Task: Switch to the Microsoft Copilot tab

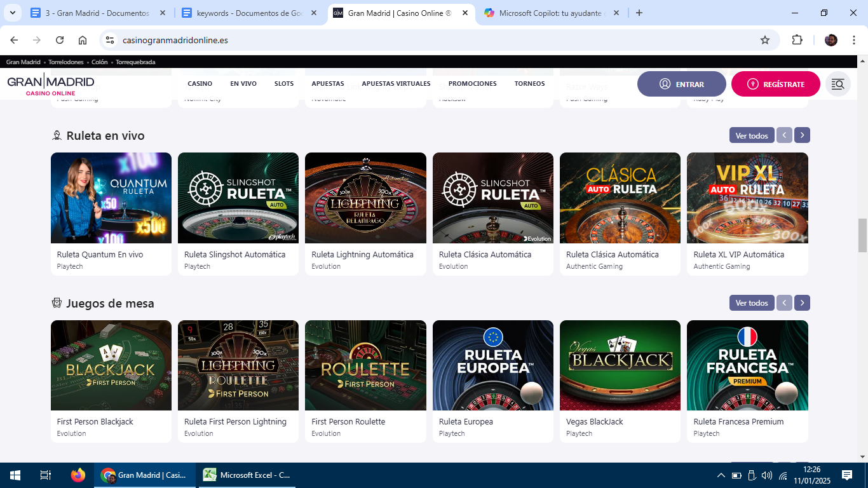Action: (x=550, y=13)
